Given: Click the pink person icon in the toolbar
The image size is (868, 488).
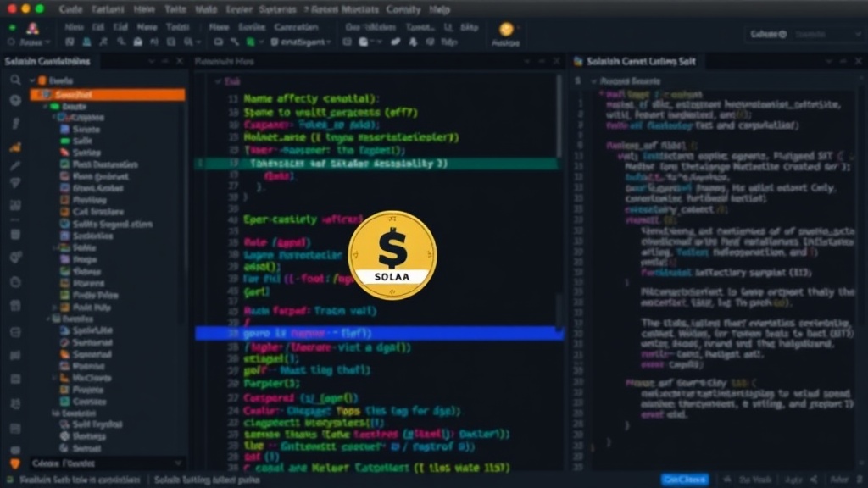Looking at the screenshot, I should [x=33, y=28].
